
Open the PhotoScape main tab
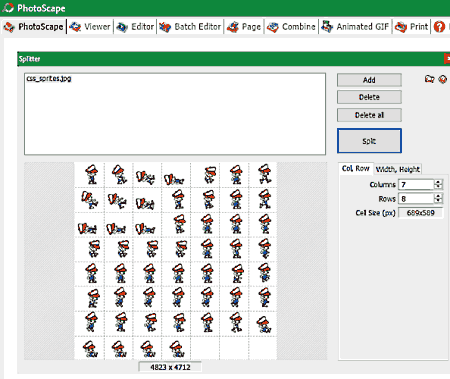click(33, 27)
